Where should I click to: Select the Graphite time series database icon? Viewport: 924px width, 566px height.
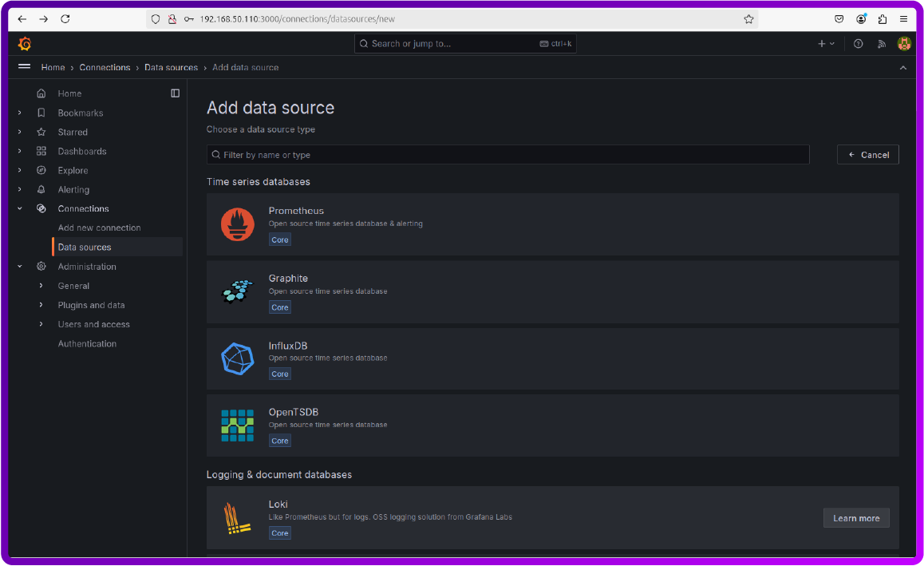pos(237,291)
